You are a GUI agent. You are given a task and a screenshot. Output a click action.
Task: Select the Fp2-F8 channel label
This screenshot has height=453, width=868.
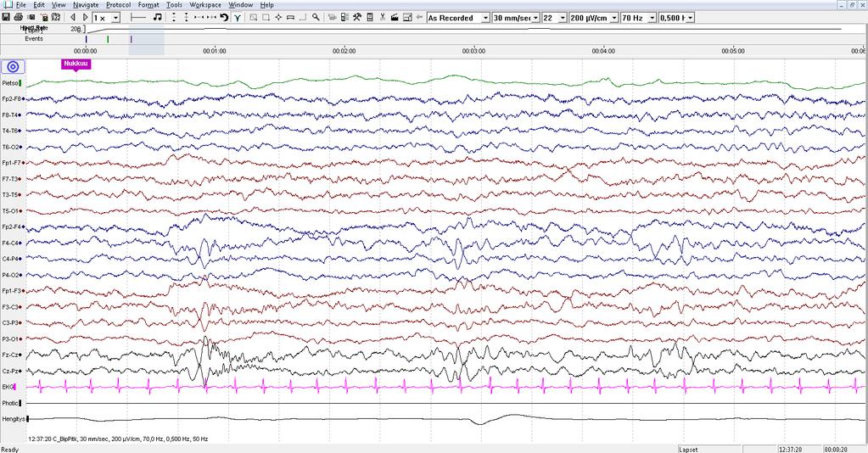(12, 99)
